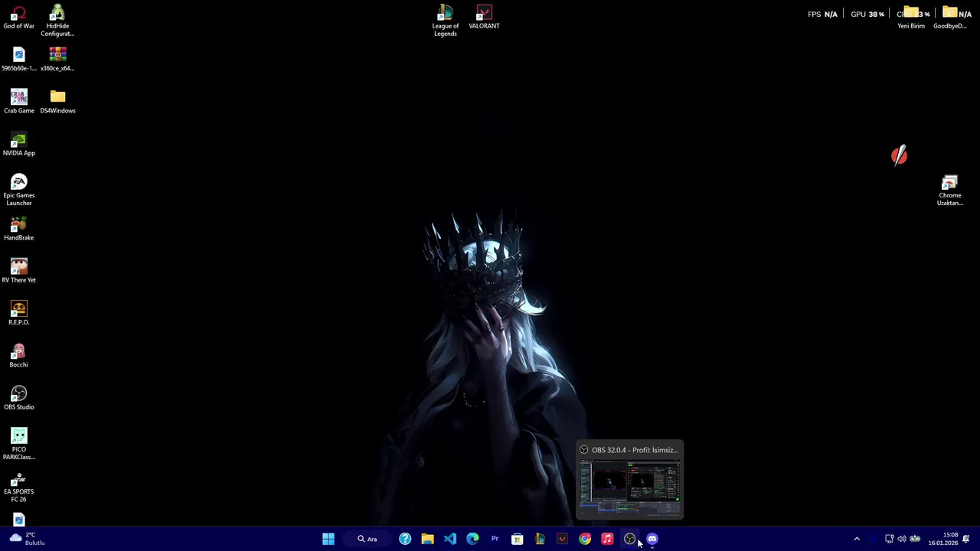Open Google Chrome from the taskbar
Viewport: 980px width, 551px height.
point(585,539)
